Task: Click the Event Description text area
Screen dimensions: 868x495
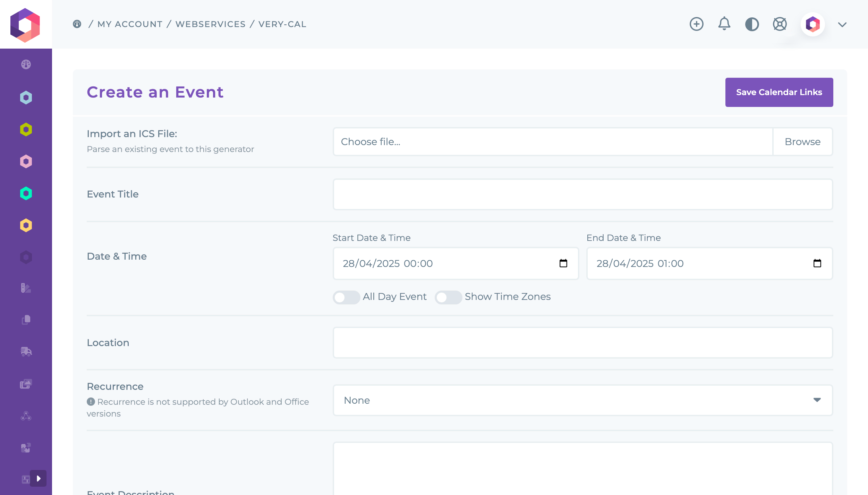Action: (x=583, y=469)
